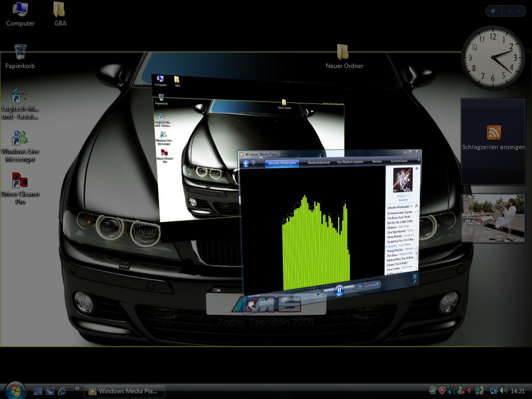The height and width of the screenshot is (399, 532).
Task: Expand the hidden quick launch chevron
Action: (77, 388)
